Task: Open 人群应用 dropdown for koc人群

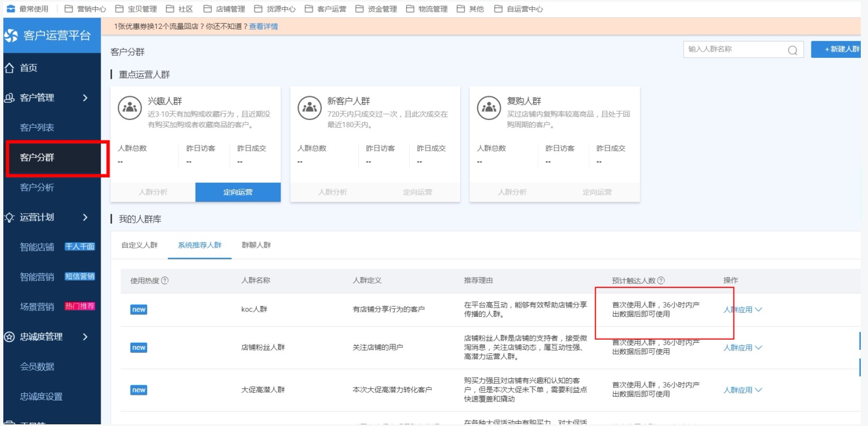Action: [742, 310]
